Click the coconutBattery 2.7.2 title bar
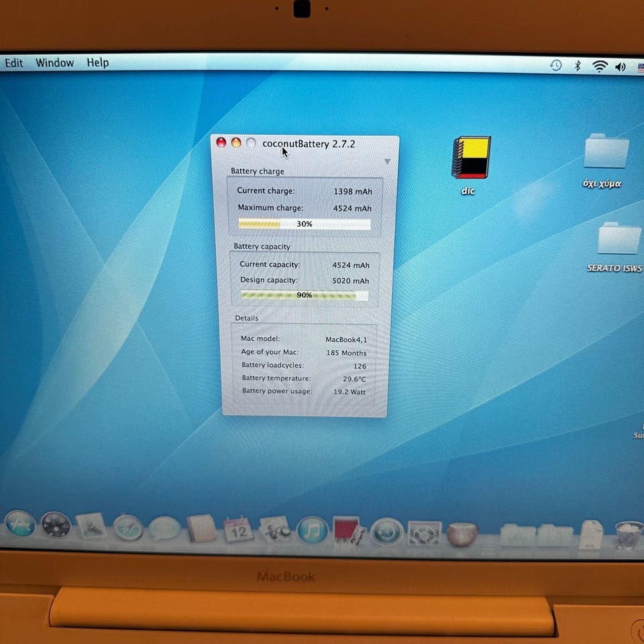The image size is (644, 644). click(x=309, y=144)
